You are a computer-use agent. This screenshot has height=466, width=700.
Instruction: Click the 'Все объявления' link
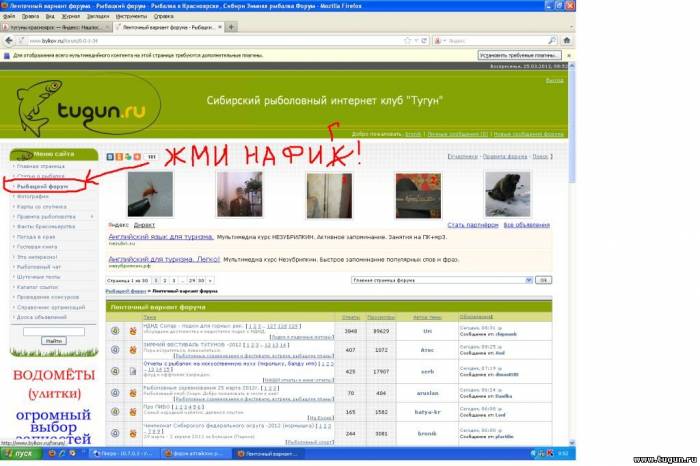click(527, 225)
